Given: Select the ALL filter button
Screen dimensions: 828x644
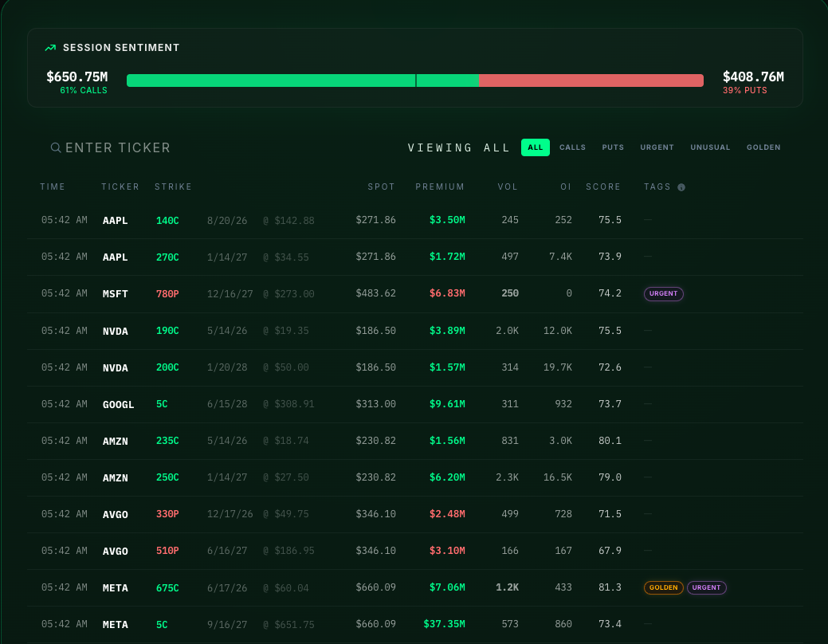Looking at the screenshot, I should pos(535,147).
